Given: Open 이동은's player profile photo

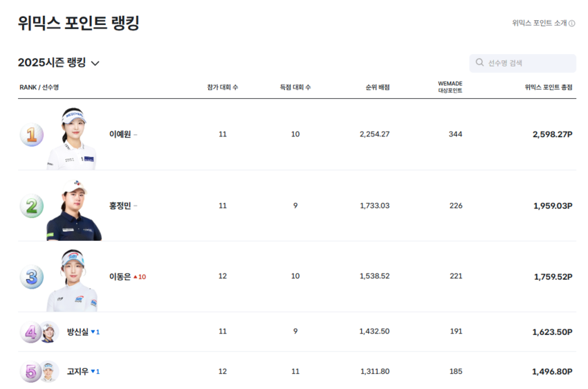Looking at the screenshot, I should [72, 280].
